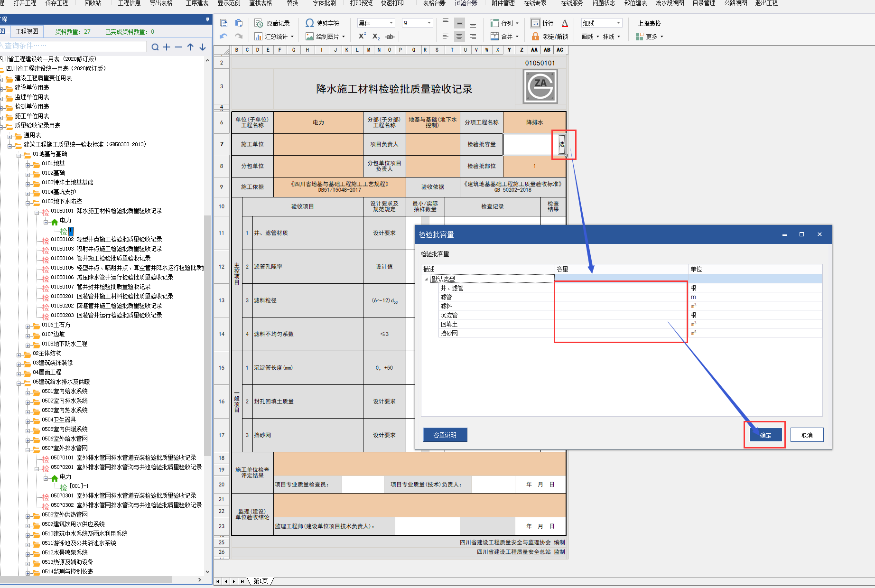Select 01050102 轻型井点施工检验批质量验收记录

point(106,239)
